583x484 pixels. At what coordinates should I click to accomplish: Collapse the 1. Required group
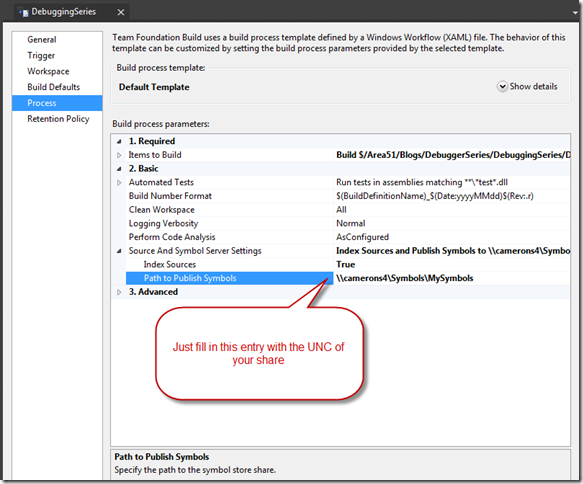(x=119, y=141)
